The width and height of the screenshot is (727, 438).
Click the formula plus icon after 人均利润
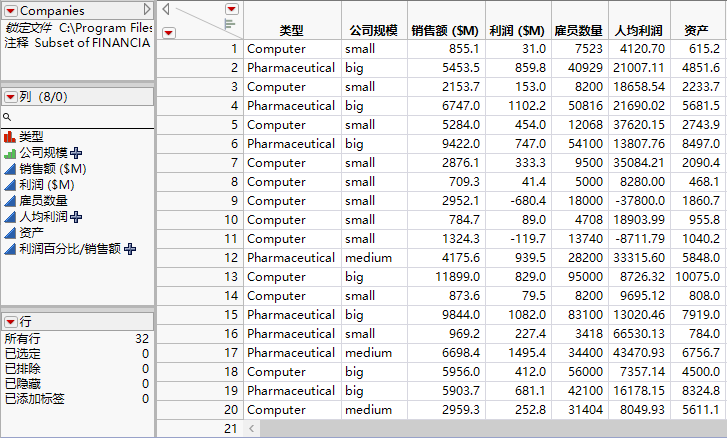tap(76, 217)
